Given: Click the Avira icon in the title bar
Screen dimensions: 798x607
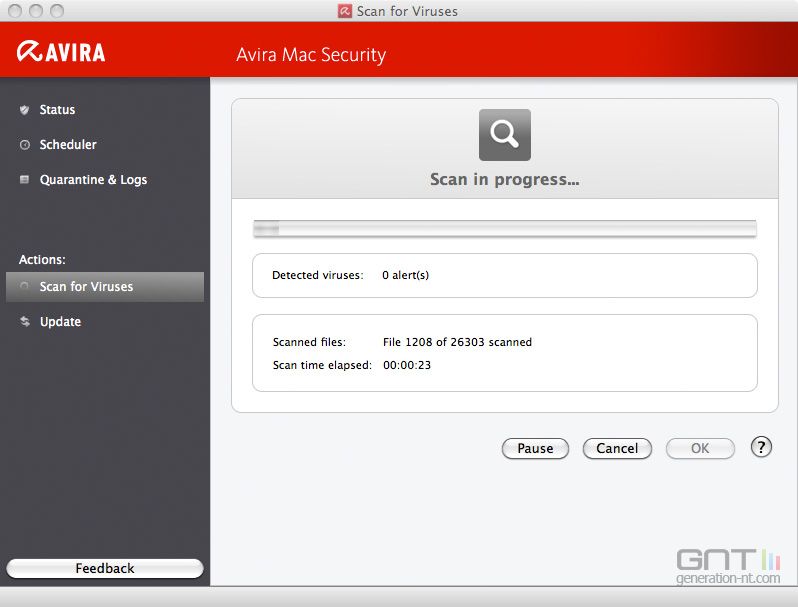Looking at the screenshot, I should pyautogui.click(x=345, y=11).
